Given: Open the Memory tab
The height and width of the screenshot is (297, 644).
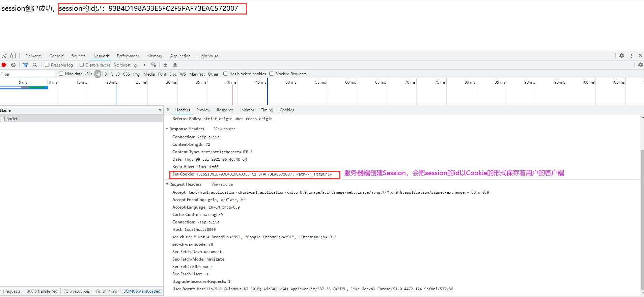Looking at the screenshot, I should [155, 56].
